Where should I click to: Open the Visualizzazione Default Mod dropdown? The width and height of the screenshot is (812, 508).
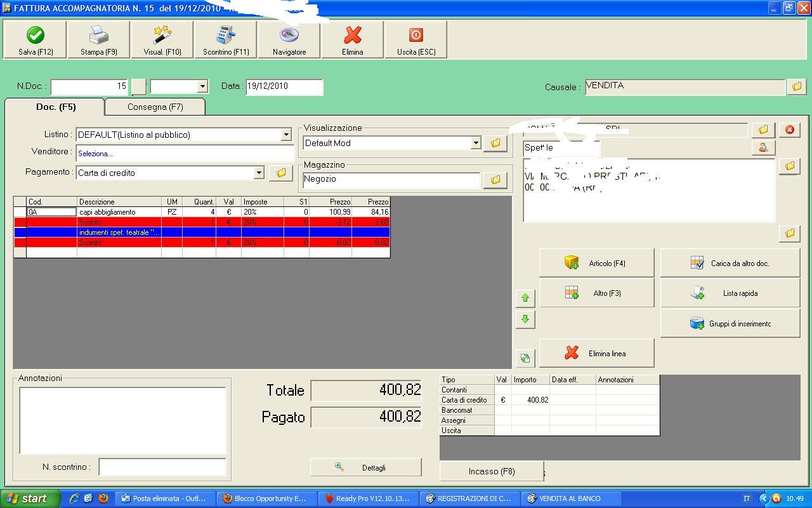(x=476, y=143)
